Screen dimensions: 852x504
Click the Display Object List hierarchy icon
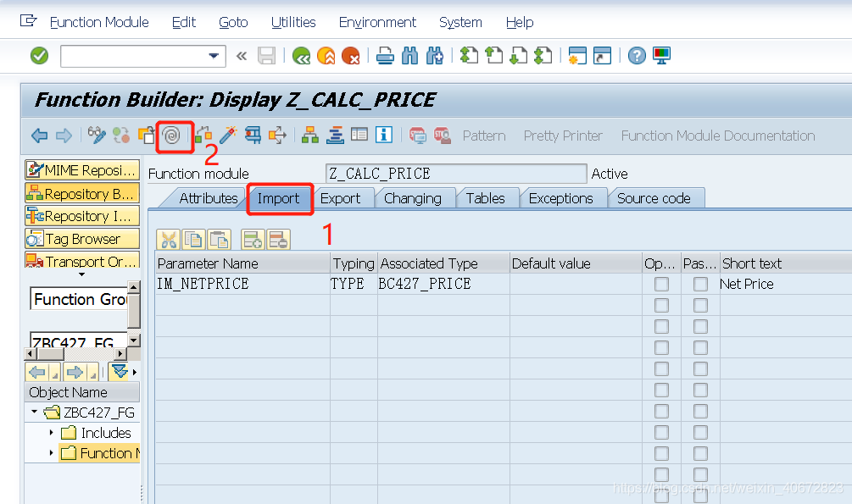[x=310, y=135]
